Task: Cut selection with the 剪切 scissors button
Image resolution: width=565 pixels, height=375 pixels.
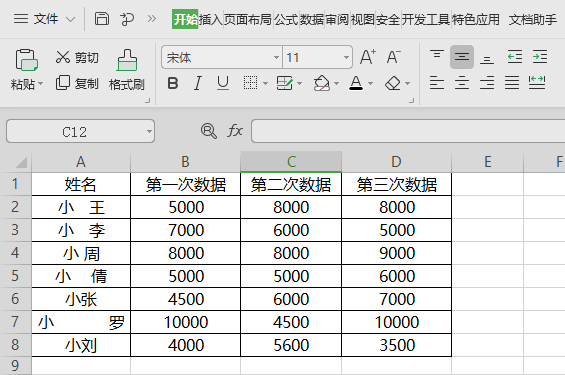Action: click(77, 57)
